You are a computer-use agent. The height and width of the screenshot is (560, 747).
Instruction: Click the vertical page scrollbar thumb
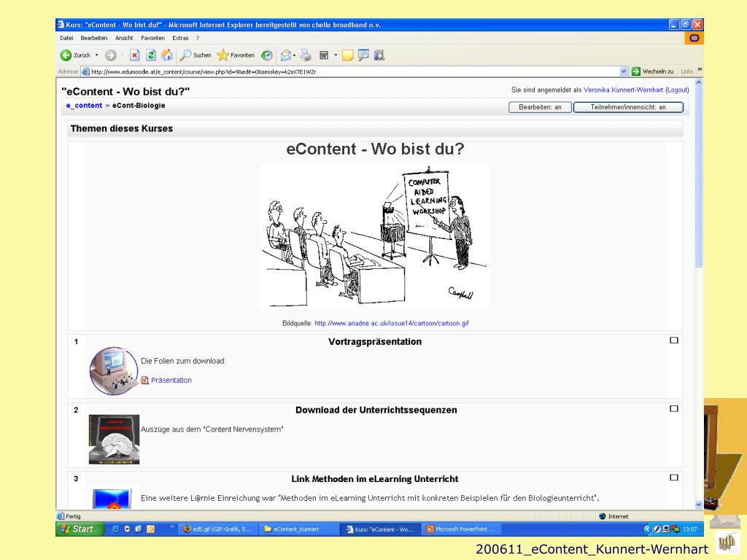pyautogui.click(x=699, y=177)
